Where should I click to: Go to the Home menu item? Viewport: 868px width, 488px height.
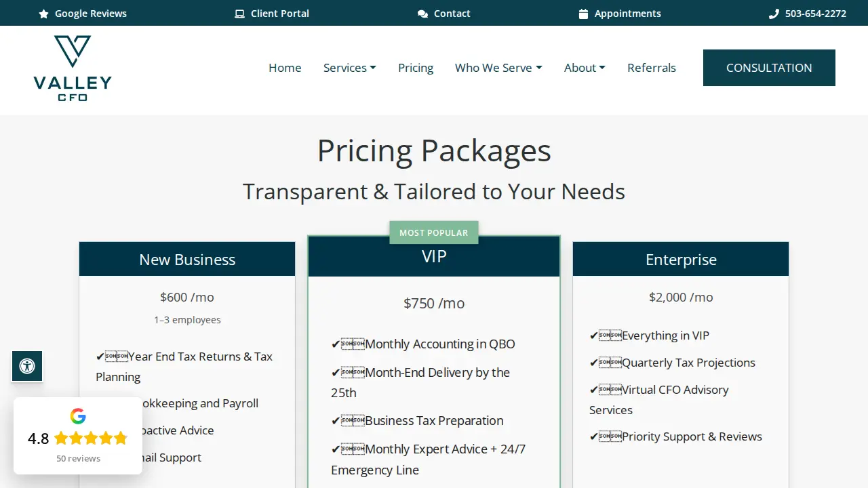point(285,68)
